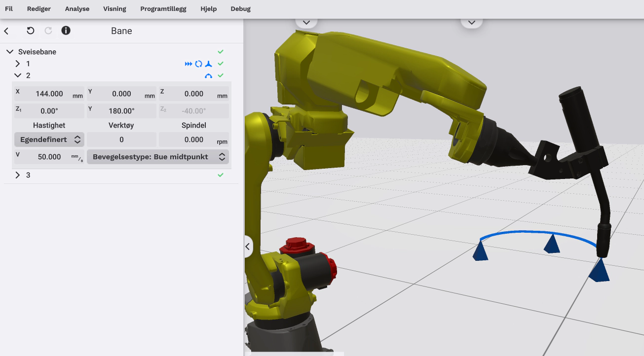Select the middle blue waypoint cone in 3D view
Viewport: 644px width, 356px height.
click(x=552, y=244)
